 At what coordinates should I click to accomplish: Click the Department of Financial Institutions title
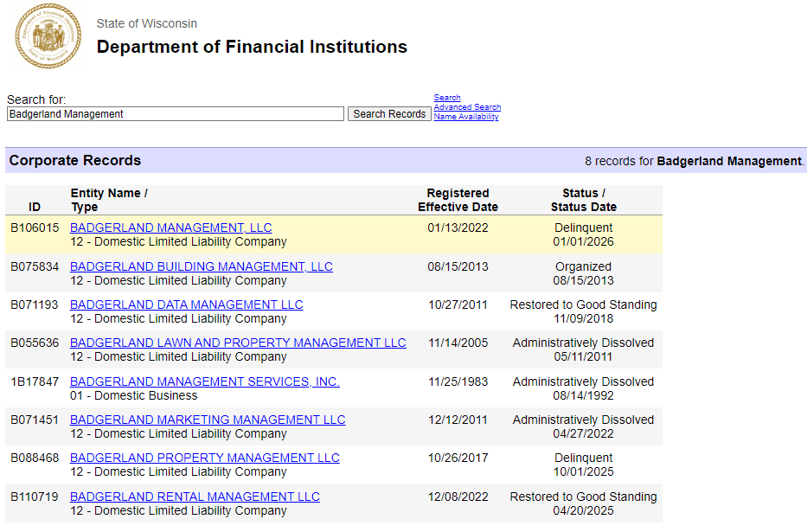click(x=253, y=47)
